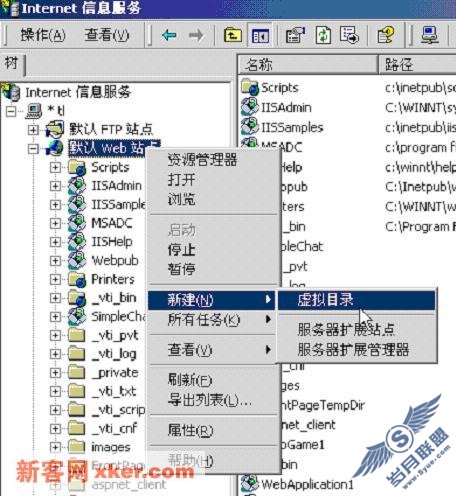Select 停止 in the context menu
456x496 pixels.
pyautogui.click(x=181, y=250)
